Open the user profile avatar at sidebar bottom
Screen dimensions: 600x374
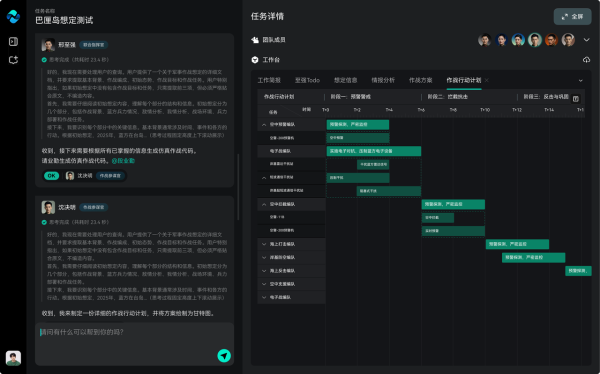(x=13, y=358)
